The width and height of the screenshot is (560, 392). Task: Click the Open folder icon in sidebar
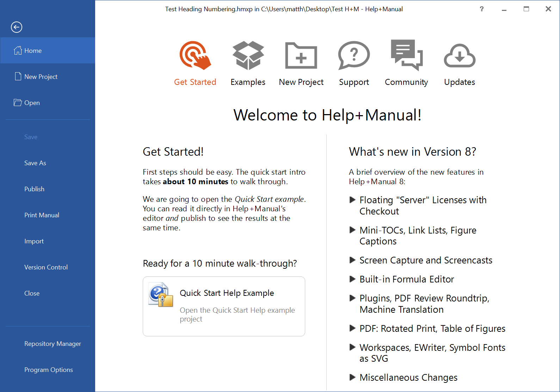click(18, 102)
